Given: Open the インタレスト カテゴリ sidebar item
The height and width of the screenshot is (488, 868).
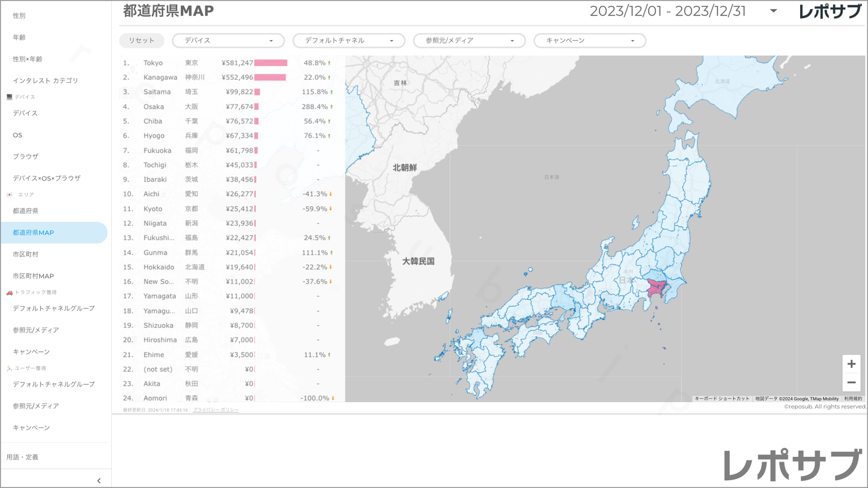Looking at the screenshot, I should (x=46, y=80).
